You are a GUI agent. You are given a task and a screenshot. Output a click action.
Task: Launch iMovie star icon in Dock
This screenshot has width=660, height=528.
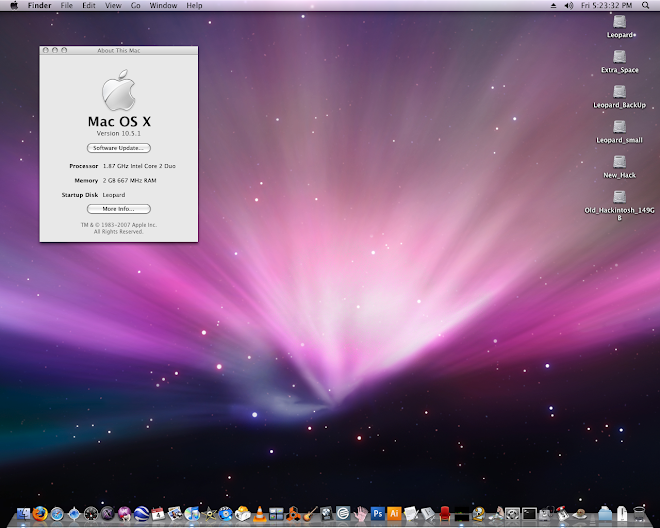[209, 514]
